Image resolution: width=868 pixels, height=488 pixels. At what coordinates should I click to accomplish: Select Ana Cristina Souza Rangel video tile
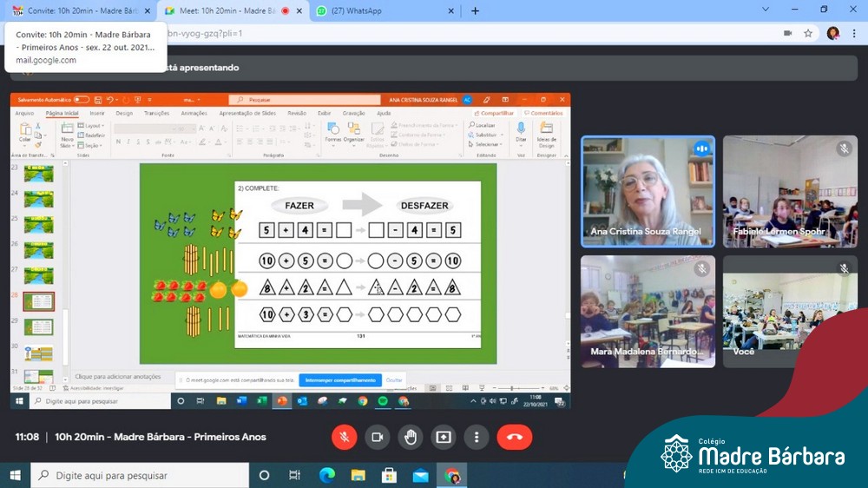pyautogui.click(x=648, y=192)
